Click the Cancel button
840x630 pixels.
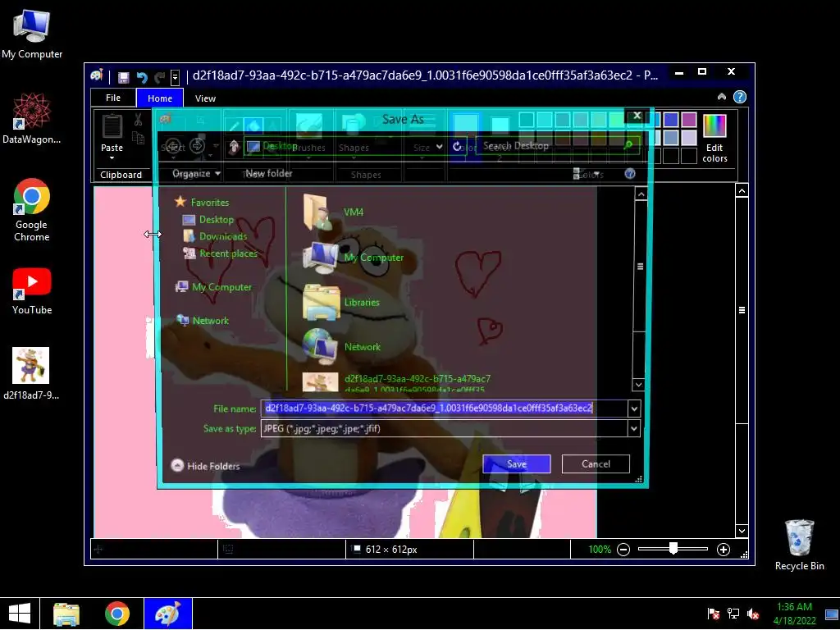[596, 464]
